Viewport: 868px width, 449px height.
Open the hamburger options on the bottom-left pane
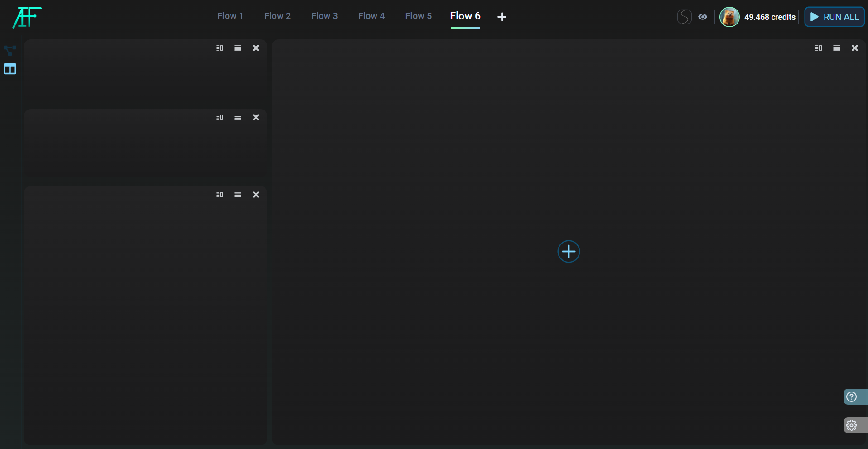[x=237, y=195]
